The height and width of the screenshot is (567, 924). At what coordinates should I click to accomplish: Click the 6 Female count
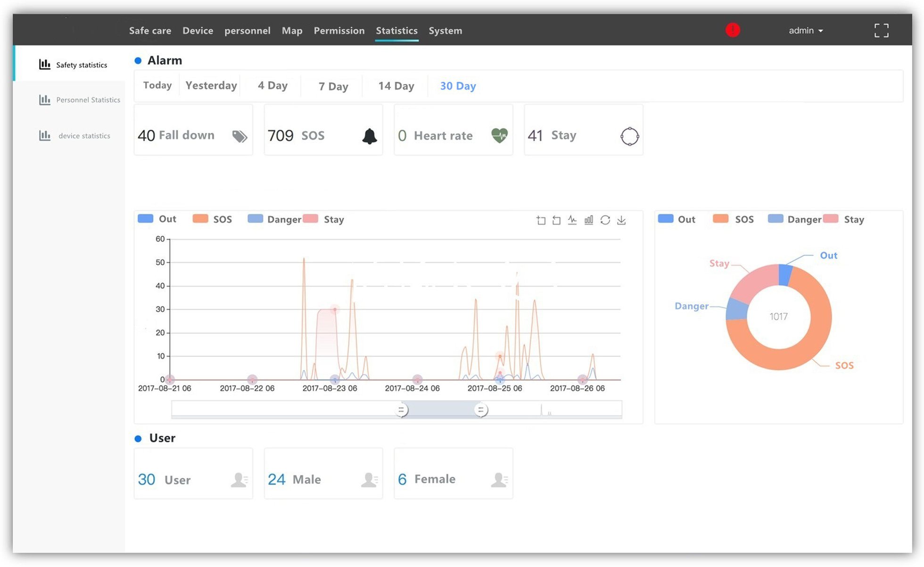(402, 480)
